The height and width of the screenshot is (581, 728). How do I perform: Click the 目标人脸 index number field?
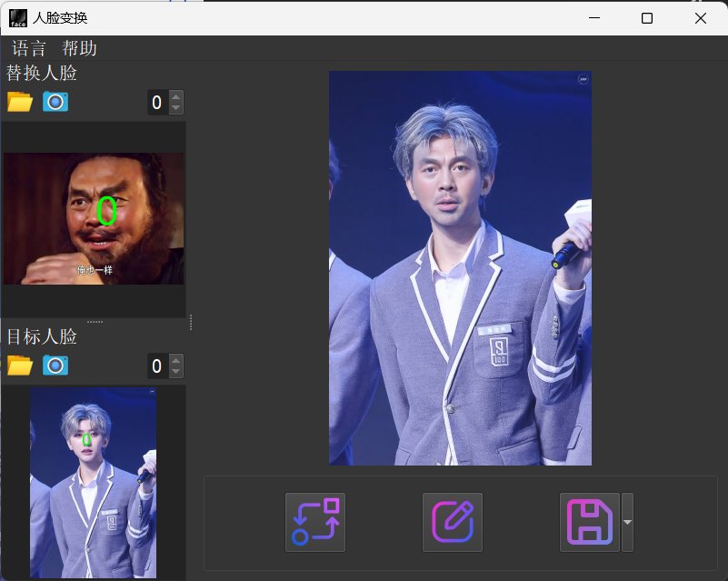157,366
